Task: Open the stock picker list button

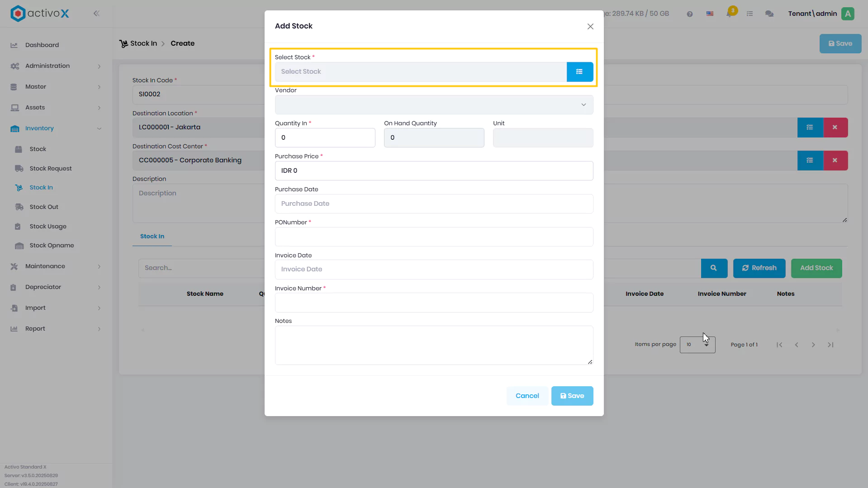Action: pyautogui.click(x=579, y=72)
